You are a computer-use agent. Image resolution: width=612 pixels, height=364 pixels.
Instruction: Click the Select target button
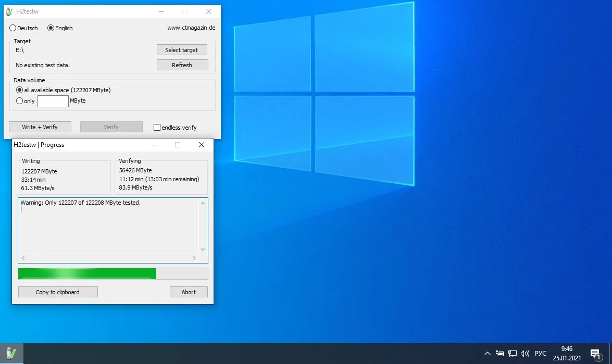(x=182, y=50)
